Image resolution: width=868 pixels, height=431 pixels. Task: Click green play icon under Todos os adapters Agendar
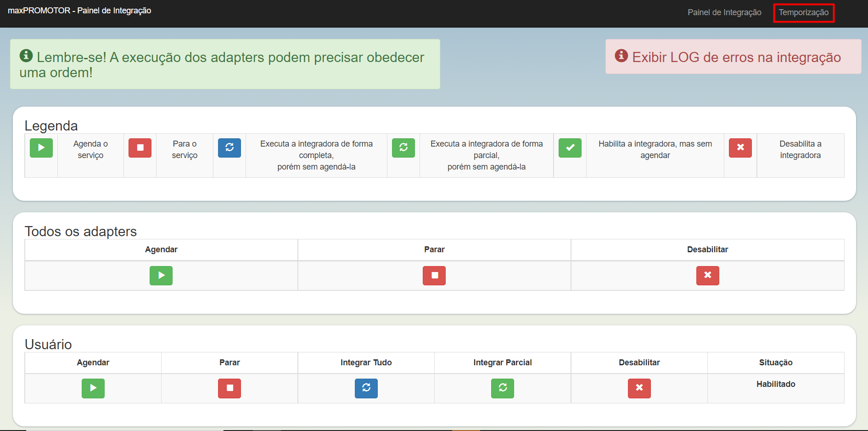(x=161, y=276)
